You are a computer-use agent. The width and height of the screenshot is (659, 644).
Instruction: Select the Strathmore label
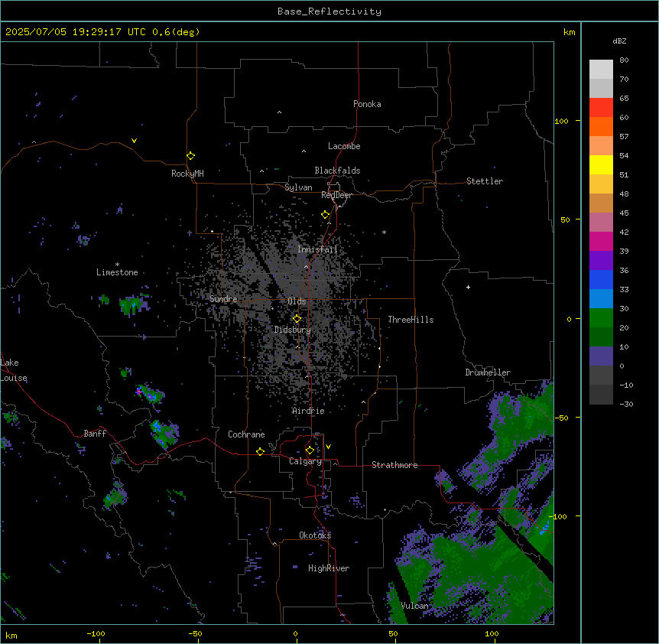point(394,465)
